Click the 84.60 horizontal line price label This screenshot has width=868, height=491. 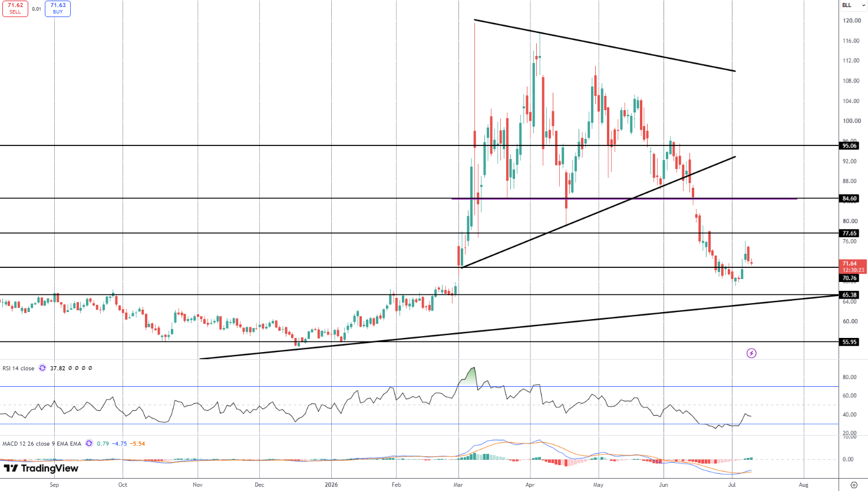(850, 198)
